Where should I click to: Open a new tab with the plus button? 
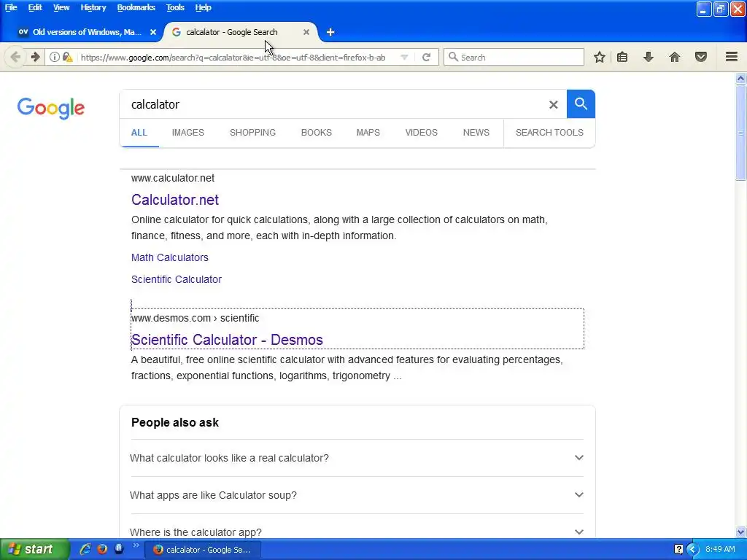(x=330, y=32)
